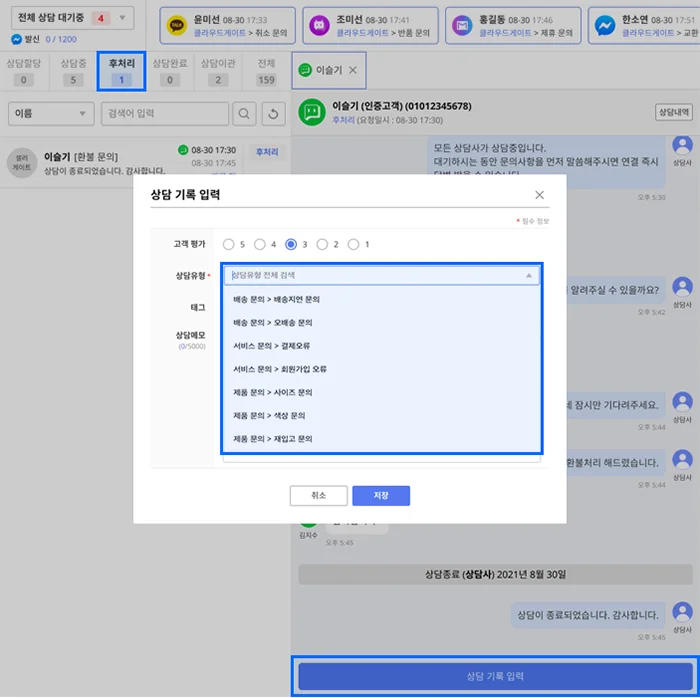Screen dimensions: 700x698
Task: Open the 전체 상담 대기중 dropdown
Action: (72, 18)
